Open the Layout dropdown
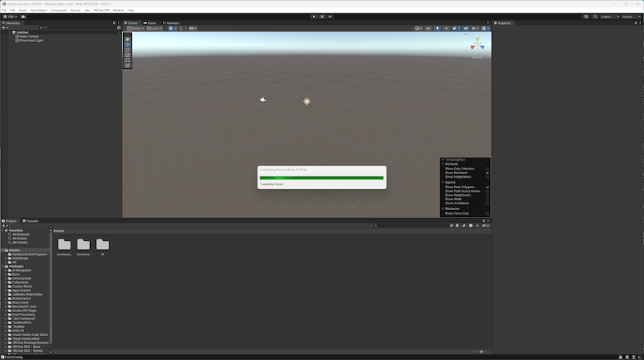Screen dimensions: 644x360 coord(629,16)
